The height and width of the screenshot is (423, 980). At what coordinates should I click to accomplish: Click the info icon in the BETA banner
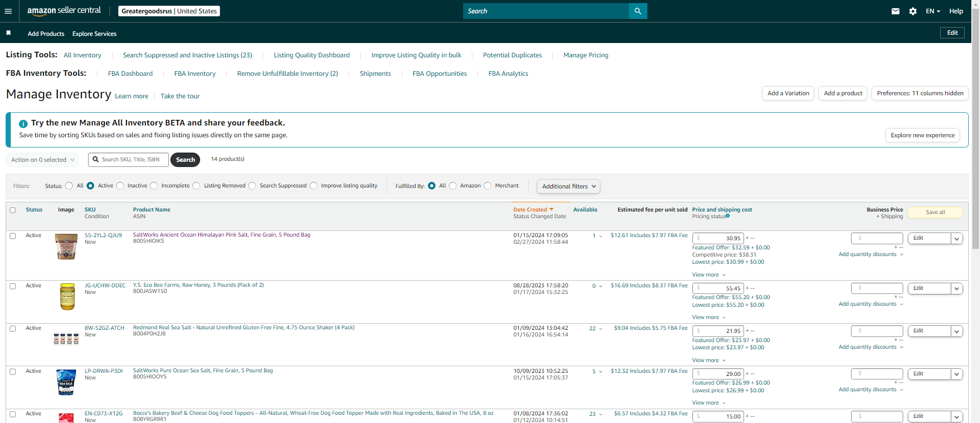pyautogui.click(x=23, y=123)
